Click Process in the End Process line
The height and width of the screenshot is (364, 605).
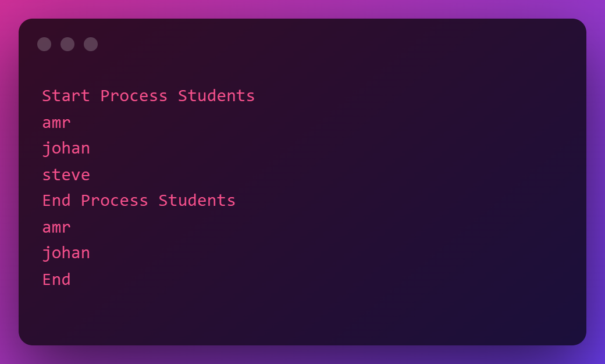point(115,201)
